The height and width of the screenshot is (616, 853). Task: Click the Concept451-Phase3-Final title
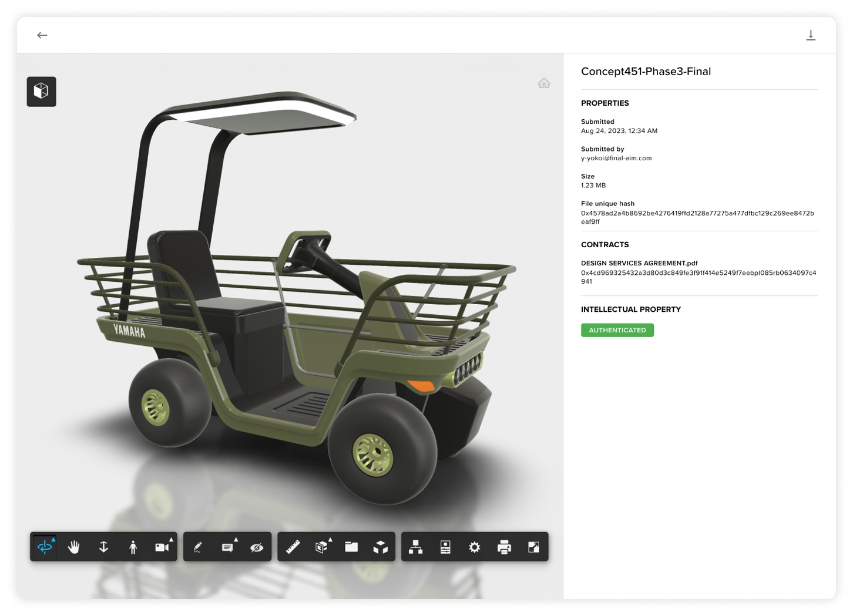(x=646, y=71)
